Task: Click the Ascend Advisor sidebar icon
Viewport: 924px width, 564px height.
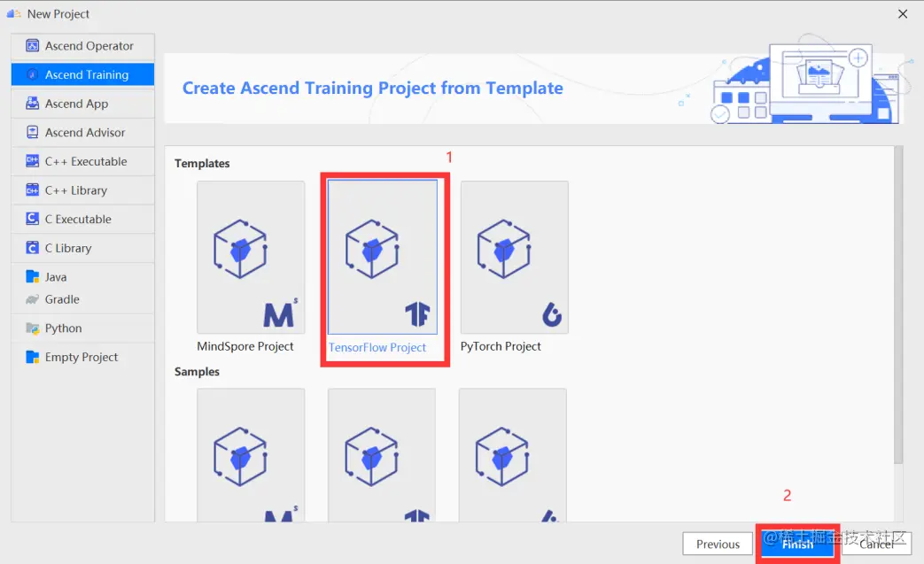Action: pyautogui.click(x=33, y=132)
